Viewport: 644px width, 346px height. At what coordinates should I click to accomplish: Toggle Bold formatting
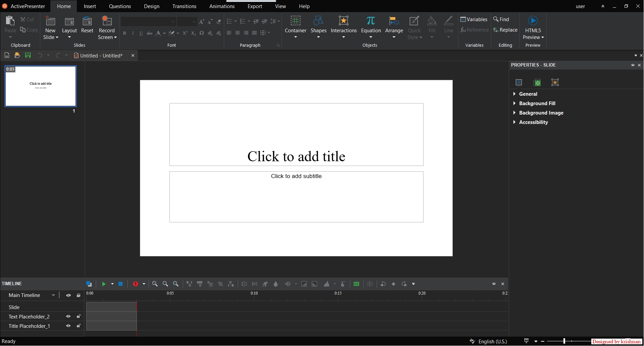pos(125,33)
